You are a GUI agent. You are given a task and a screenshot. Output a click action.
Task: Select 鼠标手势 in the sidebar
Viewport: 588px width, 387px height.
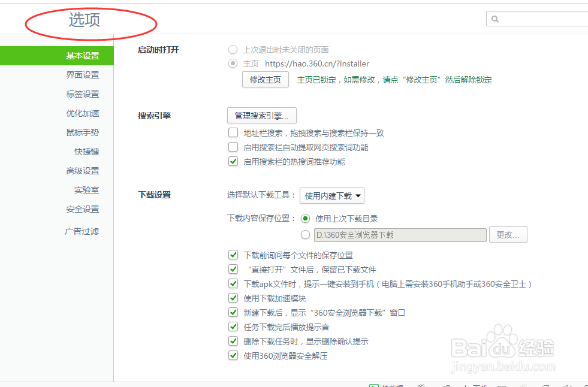[x=83, y=132]
